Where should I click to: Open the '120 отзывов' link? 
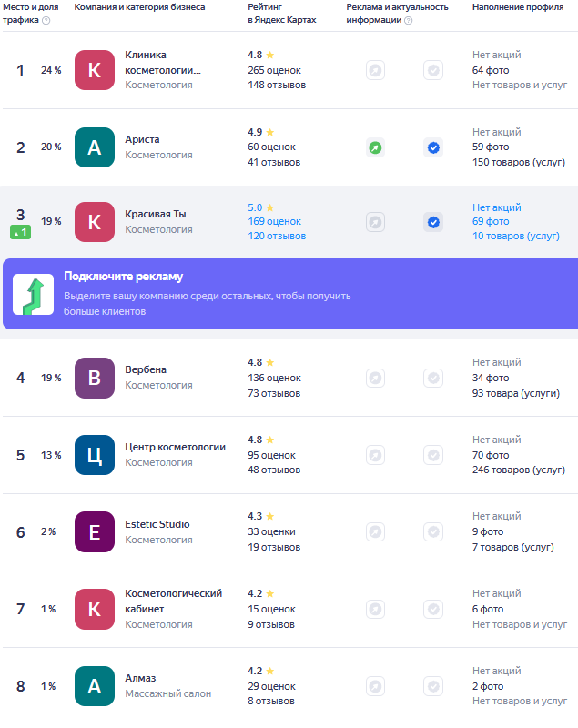pos(277,236)
